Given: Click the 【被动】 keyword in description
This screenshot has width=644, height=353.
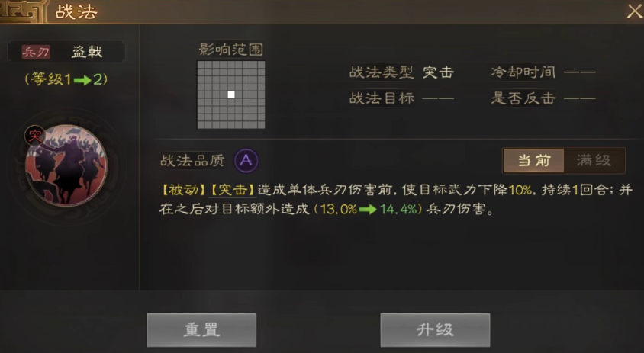Looking at the screenshot, I should 183,190.
